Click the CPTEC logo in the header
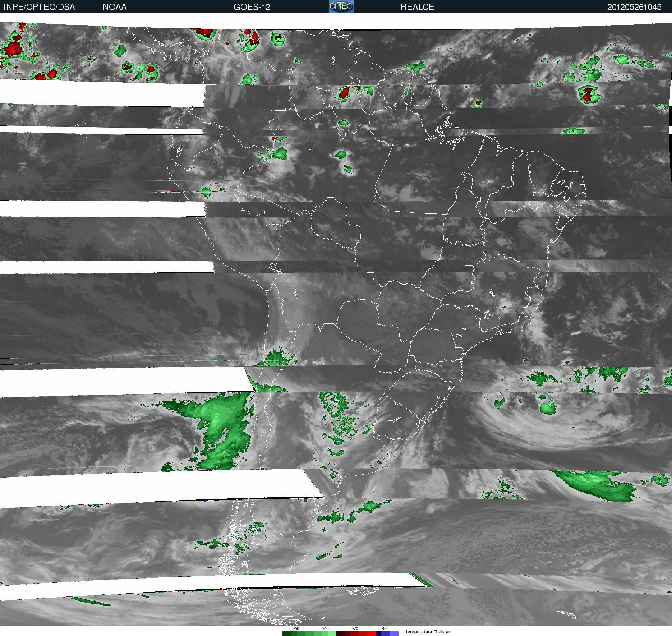 [341, 6]
